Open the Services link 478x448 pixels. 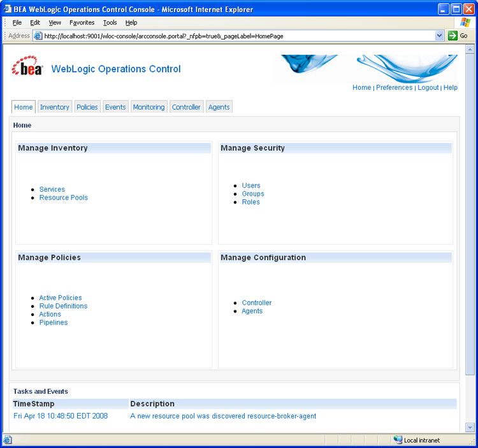click(x=52, y=189)
